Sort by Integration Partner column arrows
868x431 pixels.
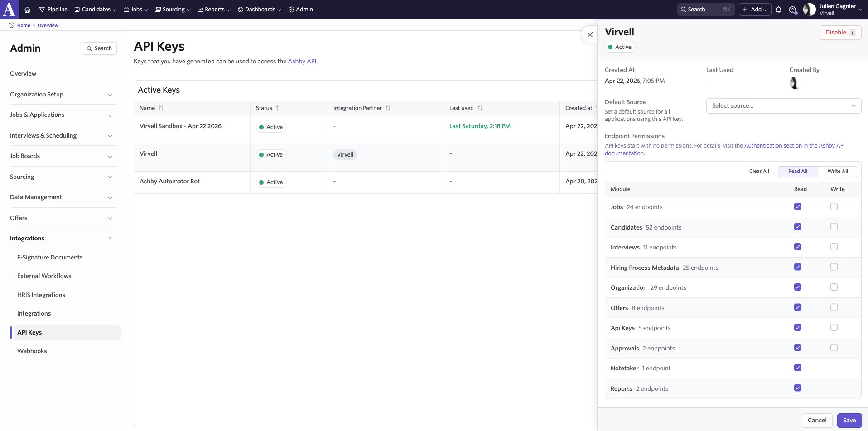[388, 108]
